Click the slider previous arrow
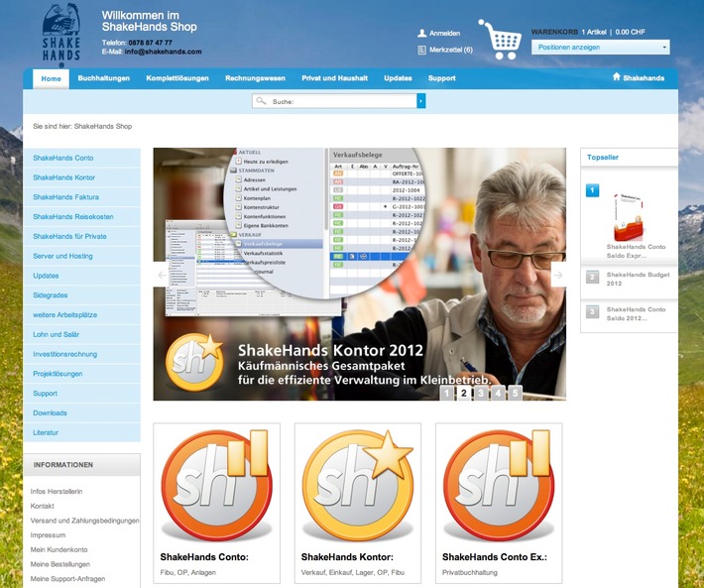Image resolution: width=704 pixels, height=588 pixels. tap(162, 275)
